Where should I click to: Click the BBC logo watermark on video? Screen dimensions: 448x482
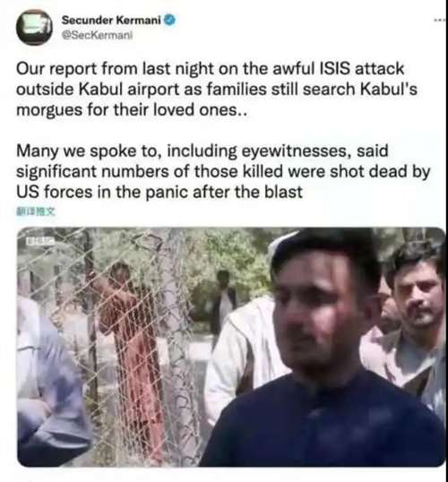coord(40,241)
